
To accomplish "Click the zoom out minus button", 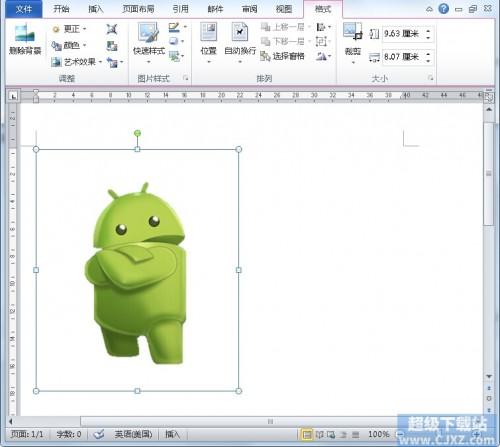I will 400,434.
